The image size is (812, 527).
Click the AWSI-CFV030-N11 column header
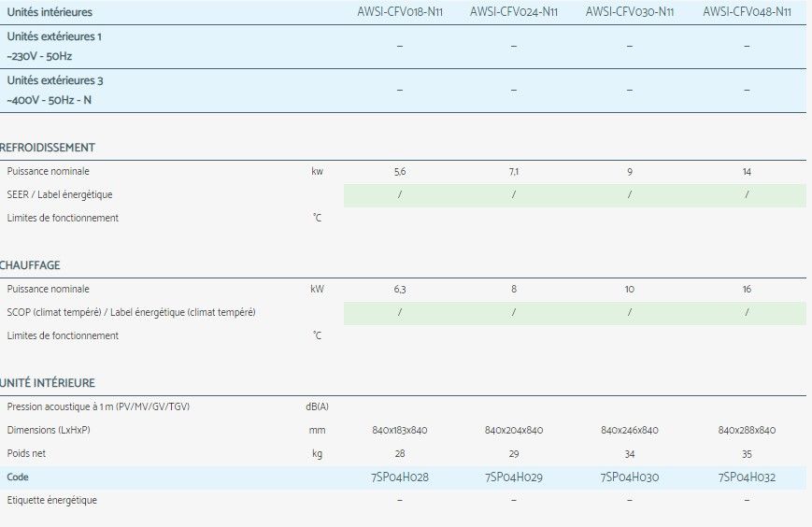[x=630, y=12]
